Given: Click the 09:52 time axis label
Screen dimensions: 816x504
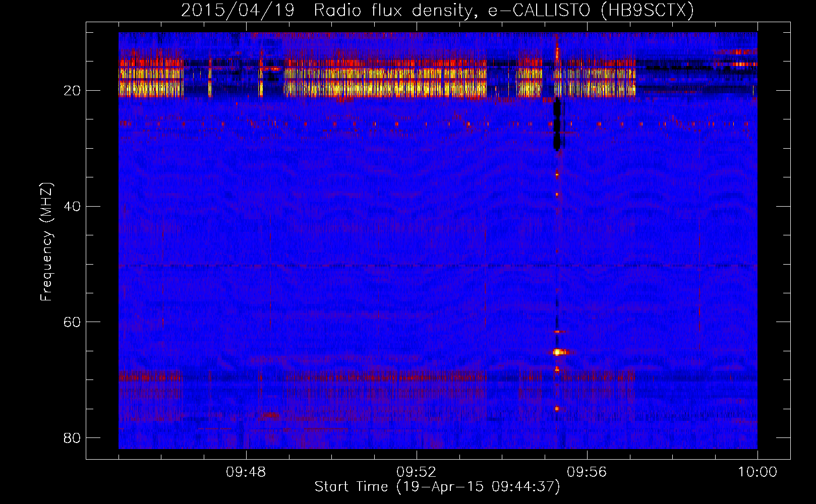Looking at the screenshot, I should point(417,472).
